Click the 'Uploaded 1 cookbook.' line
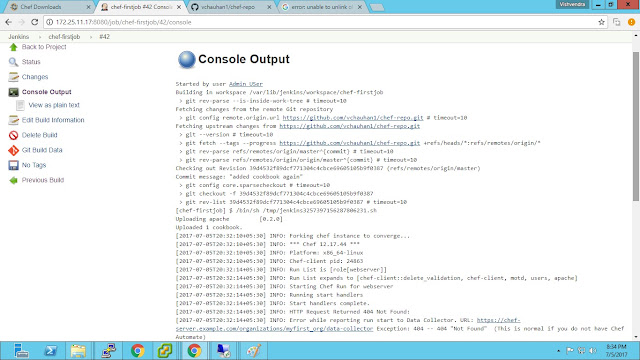This screenshot has height=360, width=640. pyautogui.click(x=209, y=227)
